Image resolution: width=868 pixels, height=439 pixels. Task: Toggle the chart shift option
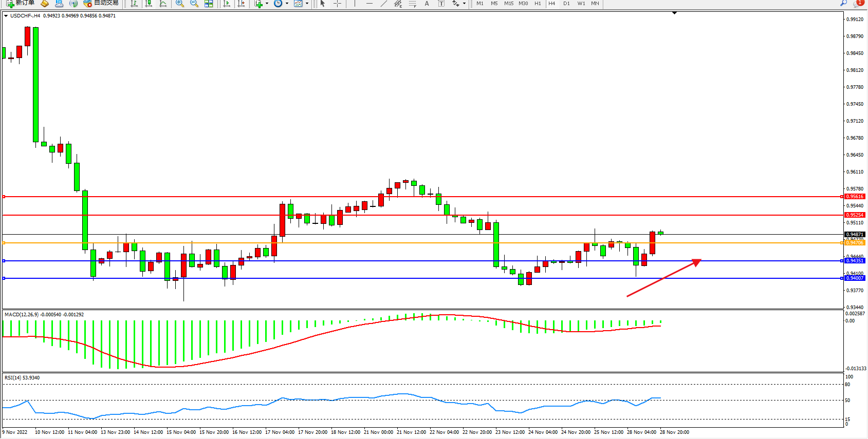241,4
